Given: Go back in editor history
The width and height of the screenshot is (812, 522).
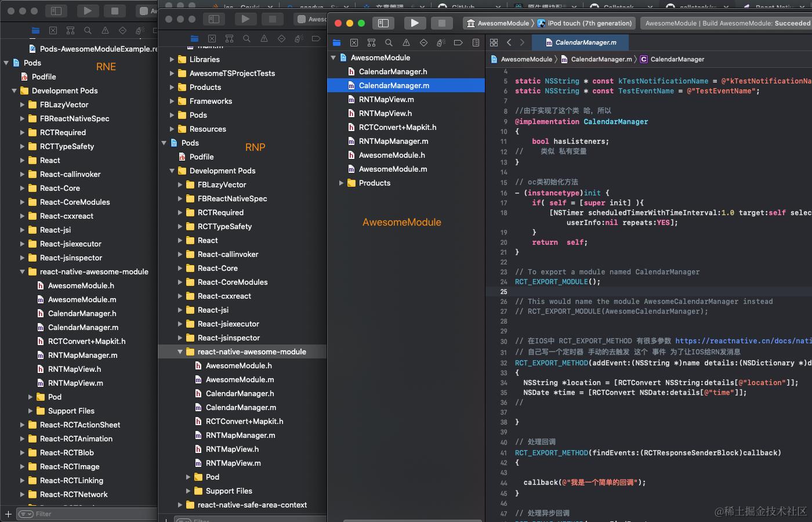Looking at the screenshot, I should tap(509, 42).
